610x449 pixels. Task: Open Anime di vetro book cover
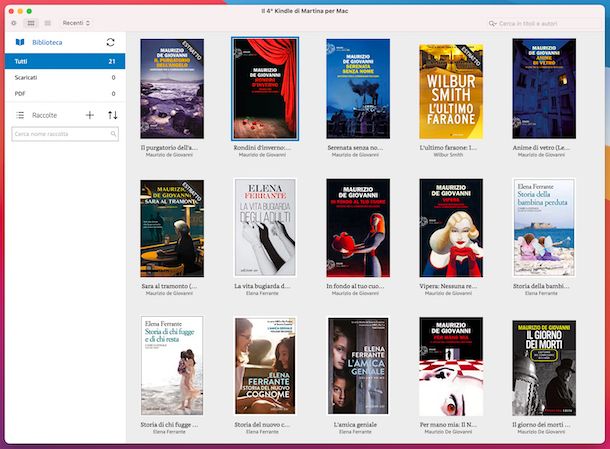coord(544,89)
